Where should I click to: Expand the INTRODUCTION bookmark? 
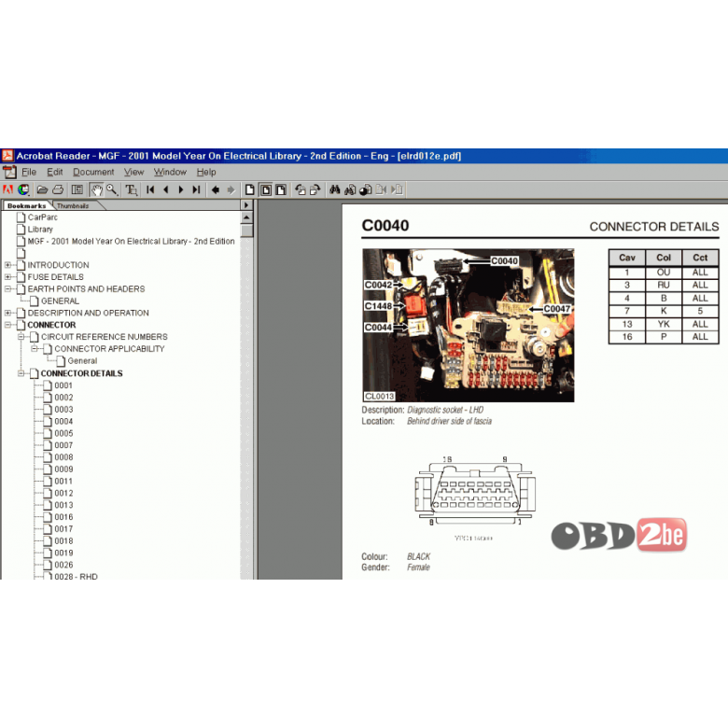point(7,265)
